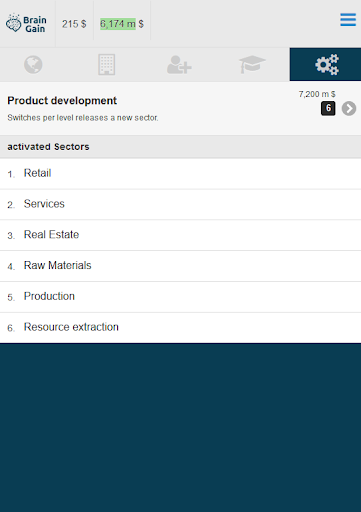Viewport: 361px width, 512px height.
Task: Click the Product development heading
Action: click(x=62, y=100)
